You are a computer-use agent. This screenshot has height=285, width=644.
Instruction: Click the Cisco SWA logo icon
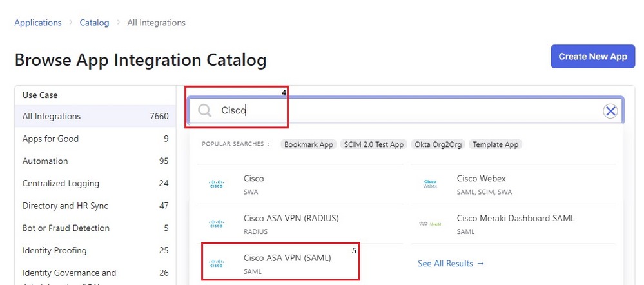tap(216, 184)
